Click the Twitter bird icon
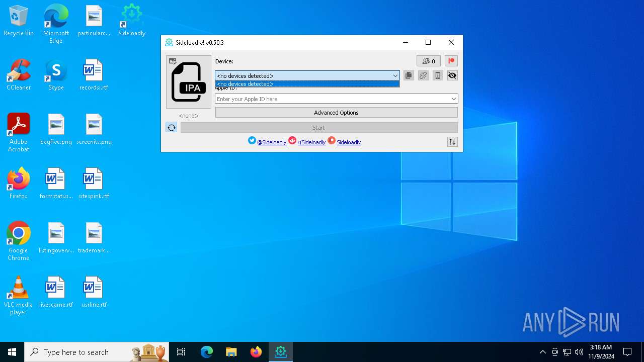 [252, 141]
